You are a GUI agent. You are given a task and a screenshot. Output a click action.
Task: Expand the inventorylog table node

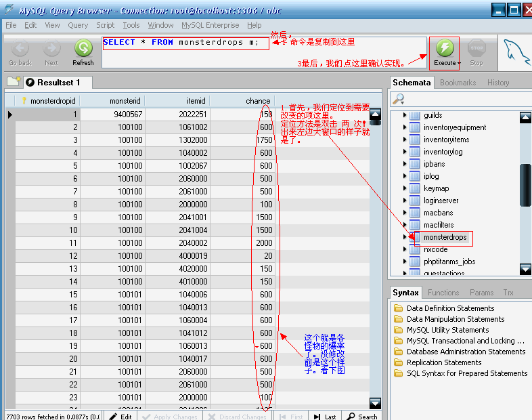tap(405, 152)
